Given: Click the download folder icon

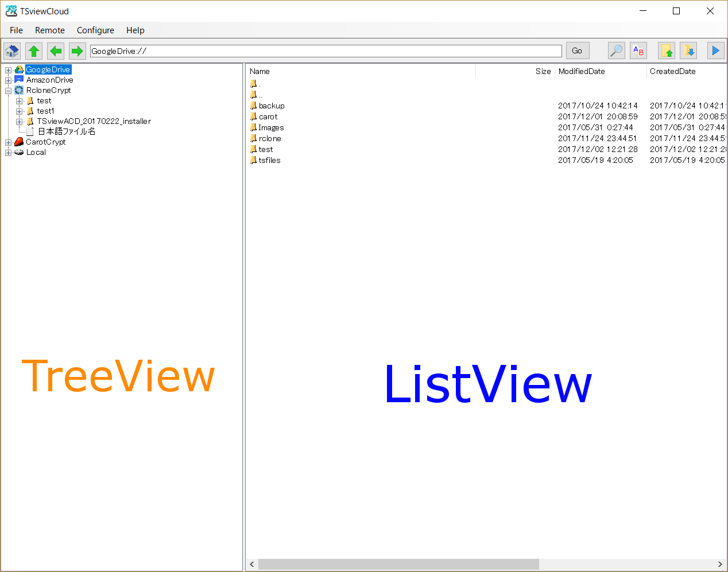Looking at the screenshot, I should [688, 51].
